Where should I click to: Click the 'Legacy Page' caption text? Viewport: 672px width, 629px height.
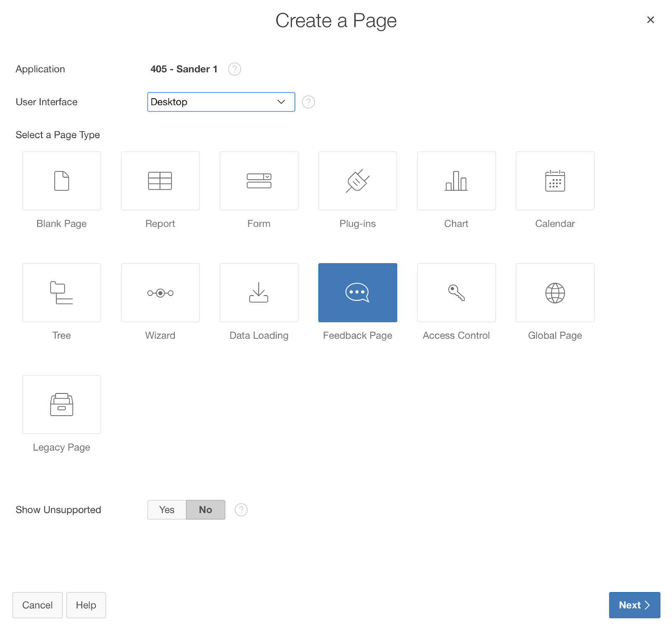point(62,447)
